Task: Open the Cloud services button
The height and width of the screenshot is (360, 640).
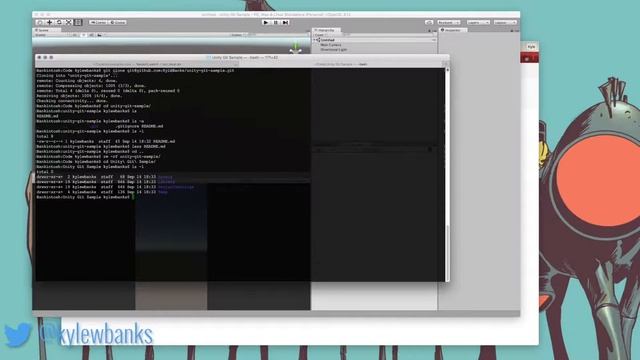Action: (429, 22)
